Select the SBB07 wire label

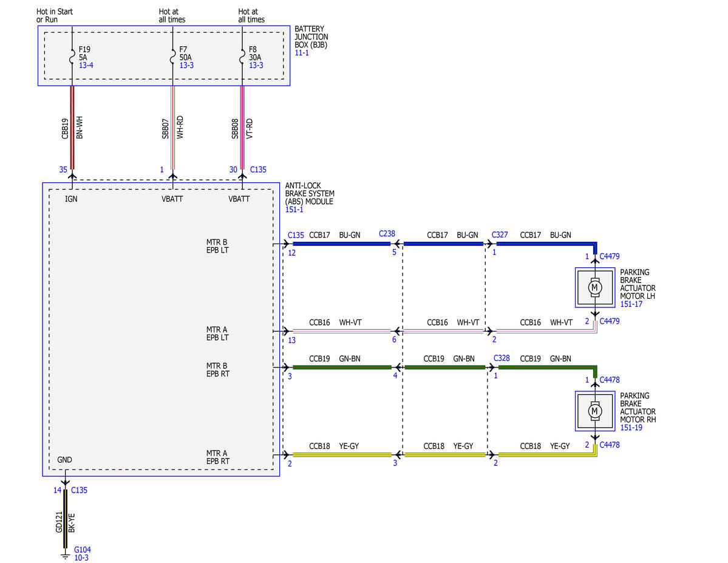coord(166,129)
